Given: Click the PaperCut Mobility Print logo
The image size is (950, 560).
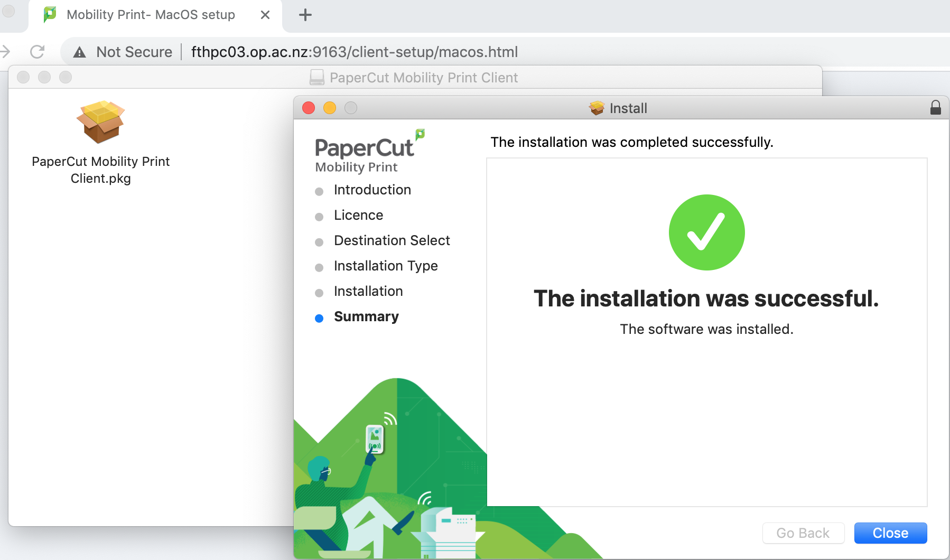Looking at the screenshot, I should tap(369, 152).
